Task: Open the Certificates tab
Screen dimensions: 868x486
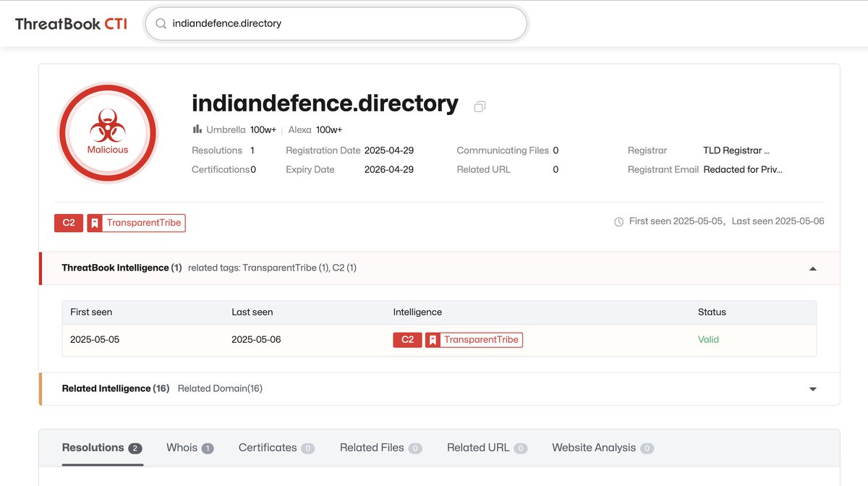Action: point(268,447)
